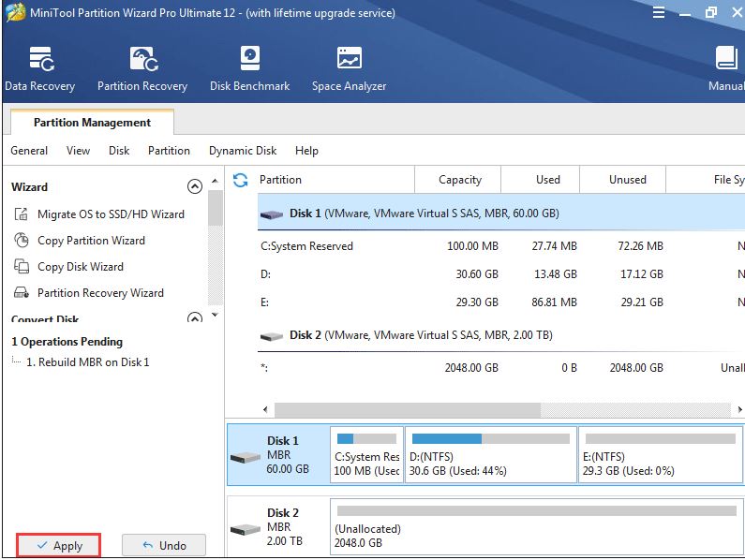Click the Copy Disk Wizard icon
Viewport: 745px width, 560px height.
pyautogui.click(x=21, y=267)
